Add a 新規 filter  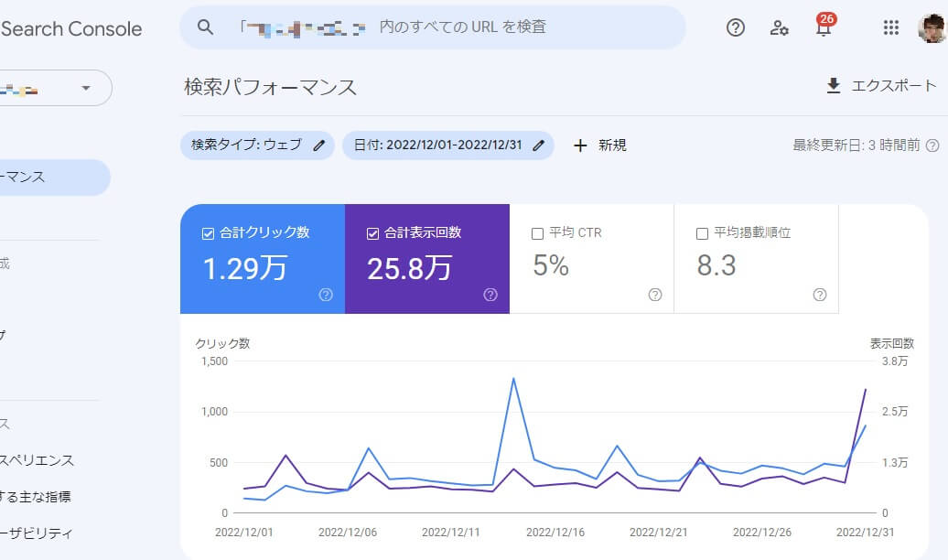click(x=612, y=145)
